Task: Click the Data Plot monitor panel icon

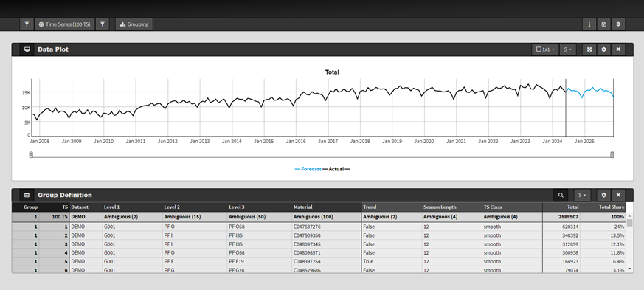Action: tap(27, 49)
